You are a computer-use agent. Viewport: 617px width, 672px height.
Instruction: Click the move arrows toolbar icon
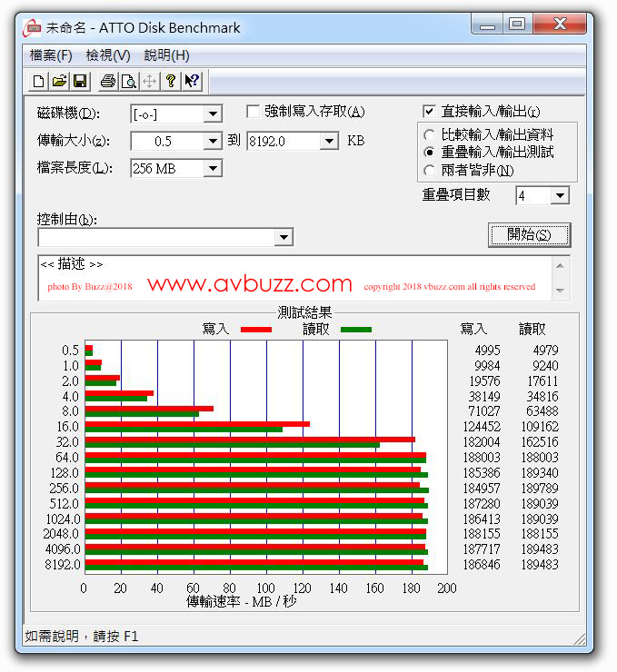point(149,81)
